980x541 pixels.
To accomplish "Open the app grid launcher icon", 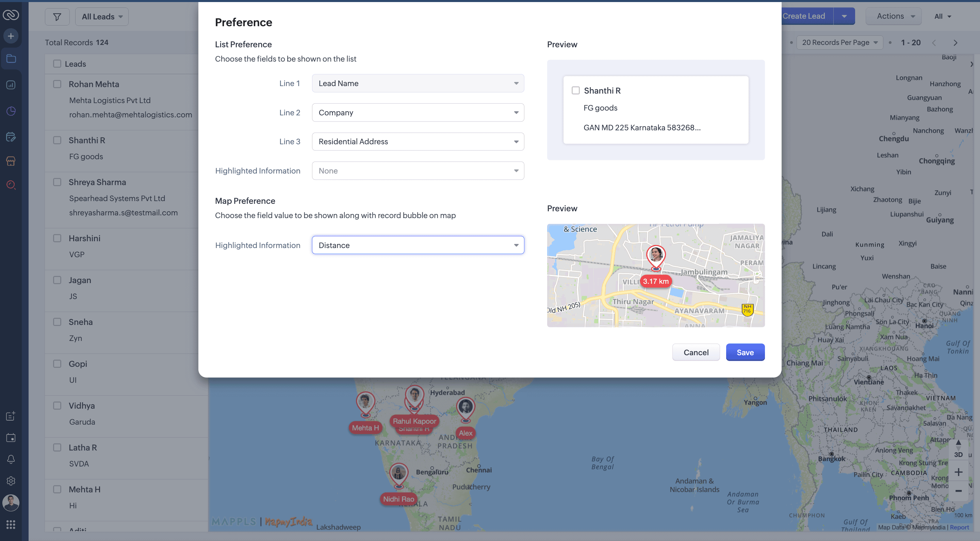I will [x=11, y=525].
